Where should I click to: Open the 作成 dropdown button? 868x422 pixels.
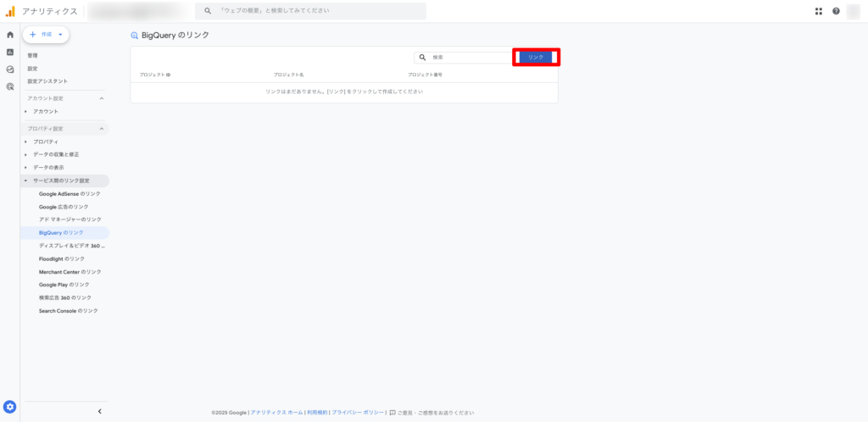47,34
